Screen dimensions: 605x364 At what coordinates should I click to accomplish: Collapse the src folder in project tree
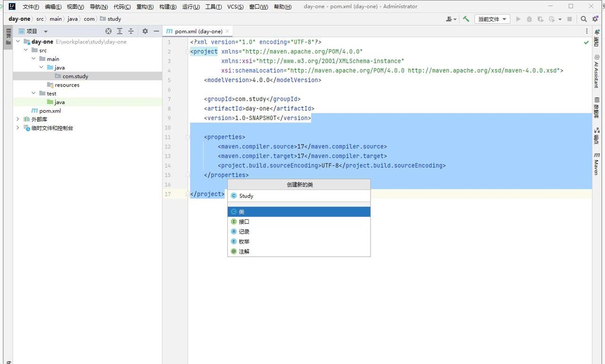click(26, 50)
